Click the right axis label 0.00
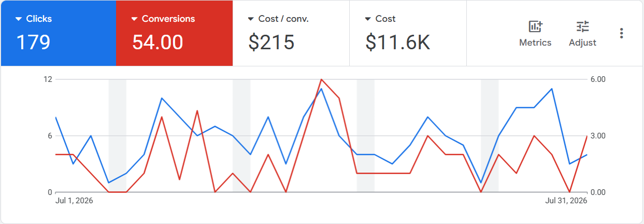 [598, 192]
